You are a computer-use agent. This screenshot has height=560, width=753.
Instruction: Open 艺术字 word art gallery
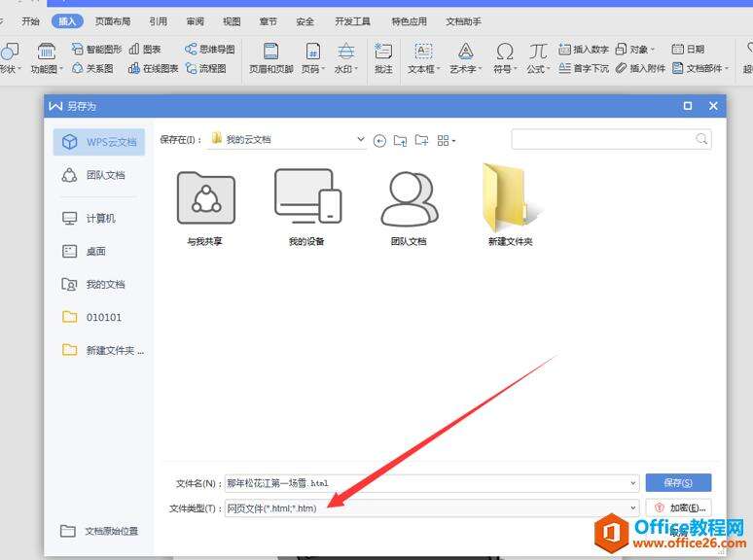click(x=465, y=57)
